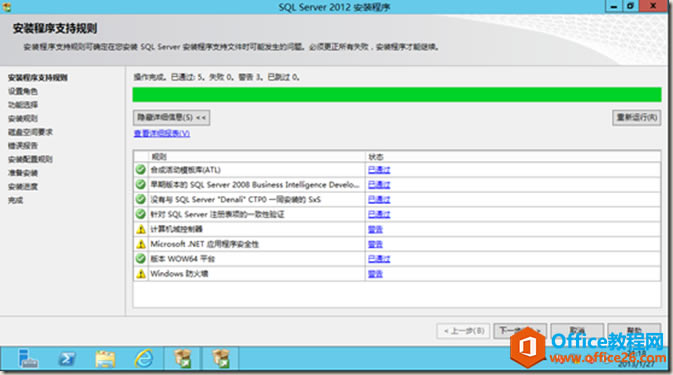Switch to the second SQL Server setup taskbar icon

pyautogui.click(x=221, y=358)
